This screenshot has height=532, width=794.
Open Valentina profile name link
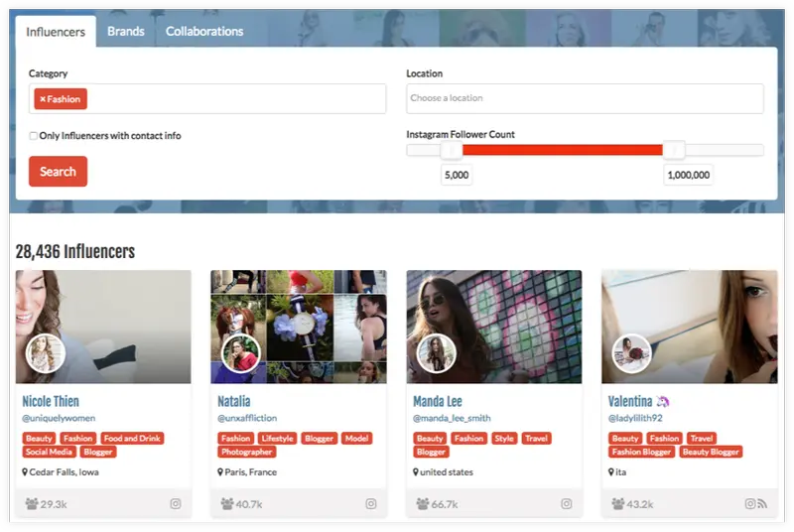[630, 401]
